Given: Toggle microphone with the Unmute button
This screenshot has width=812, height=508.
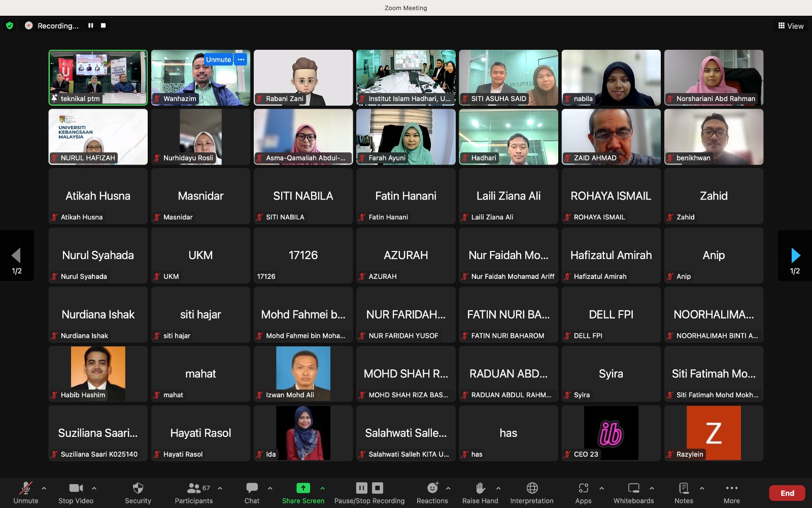Looking at the screenshot, I should click(25, 489).
